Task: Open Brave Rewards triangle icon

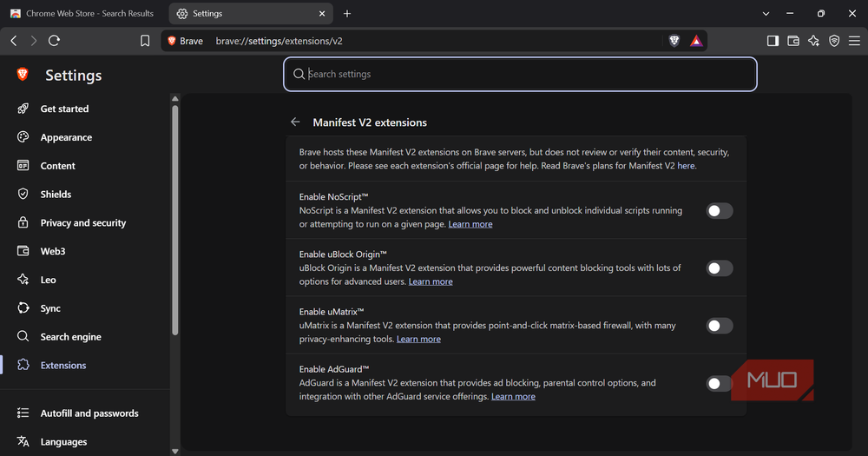Action: [696, 41]
